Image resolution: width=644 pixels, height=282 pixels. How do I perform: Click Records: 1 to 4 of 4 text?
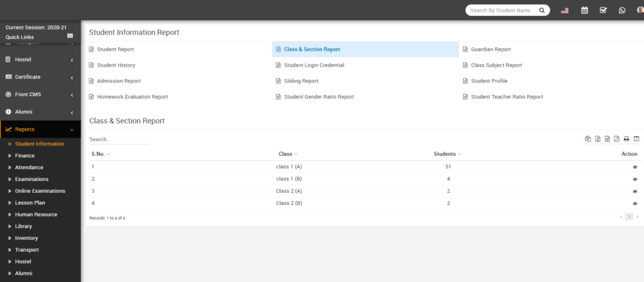(107, 218)
